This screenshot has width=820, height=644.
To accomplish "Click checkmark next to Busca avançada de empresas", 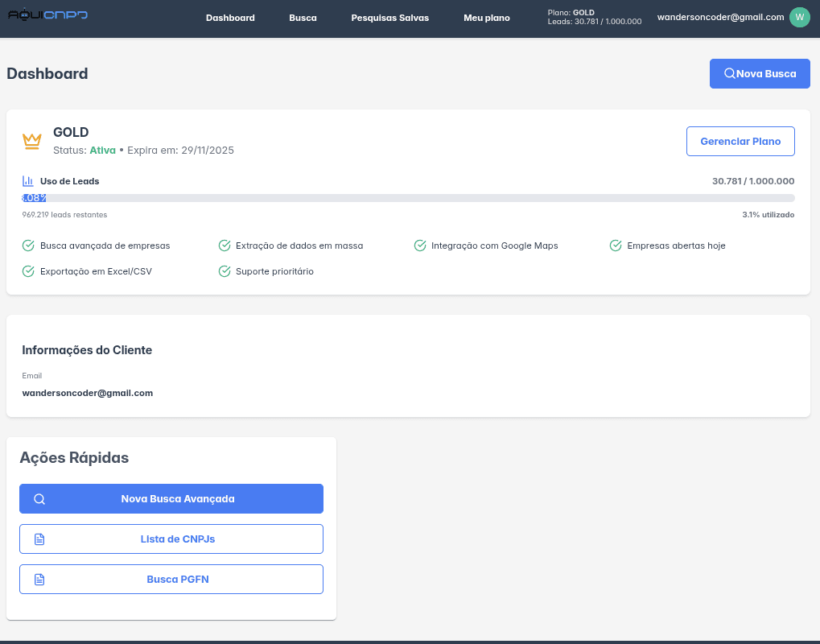I will click(x=28, y=246).
